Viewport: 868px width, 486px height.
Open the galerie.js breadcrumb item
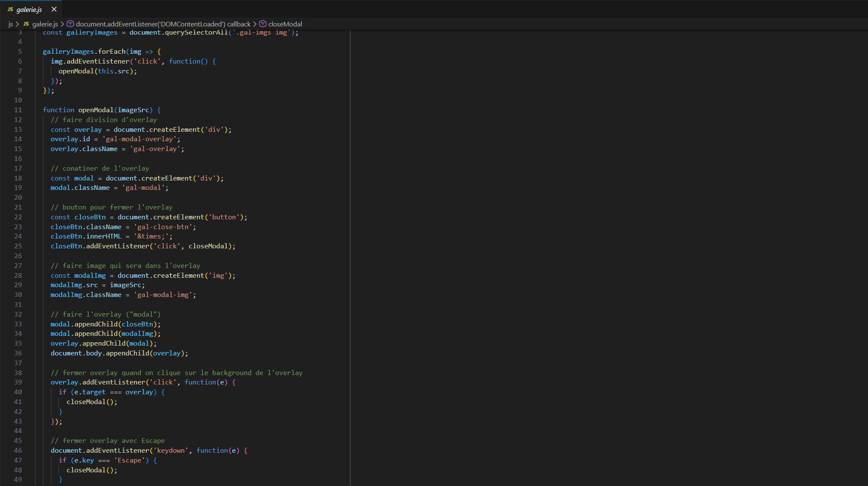(x=45, y=24)
